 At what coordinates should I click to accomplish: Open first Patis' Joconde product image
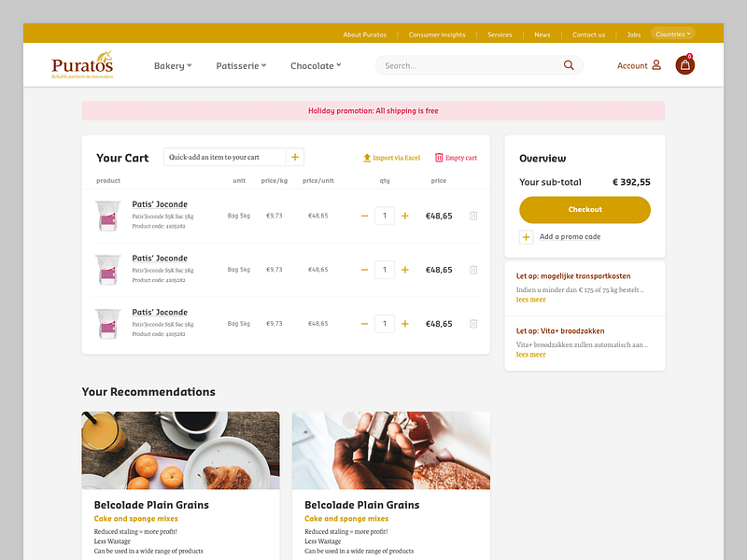click(107, 217)
